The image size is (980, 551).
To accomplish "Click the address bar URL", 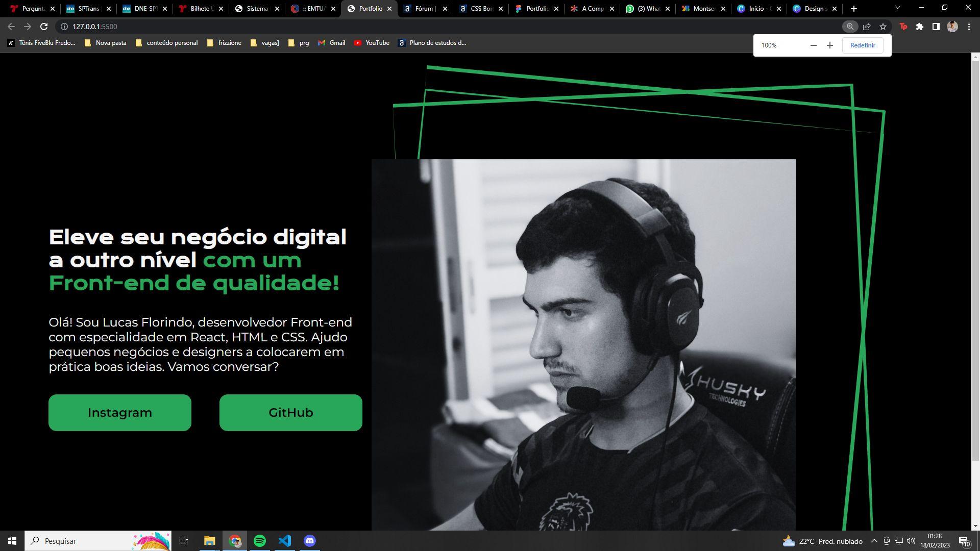I will pos(95,27).
